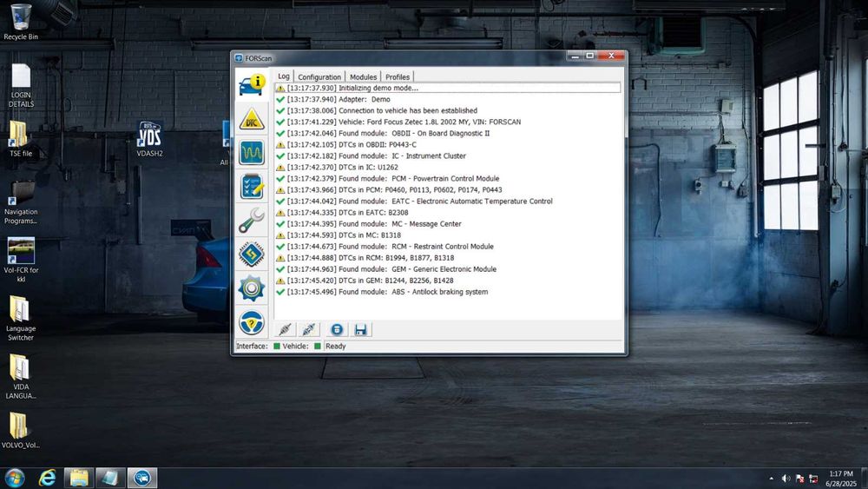
Task: Select 'Found module: RCM' log line
Action: tap(447, 247)
